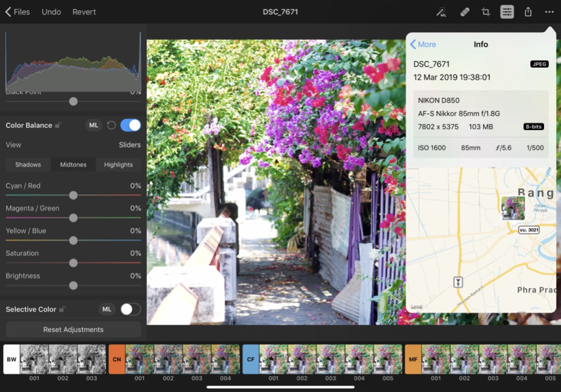Screen dimensions: 561x392
Task: Turn off the Color Balance switch
Action: click(x=131, y=125)
